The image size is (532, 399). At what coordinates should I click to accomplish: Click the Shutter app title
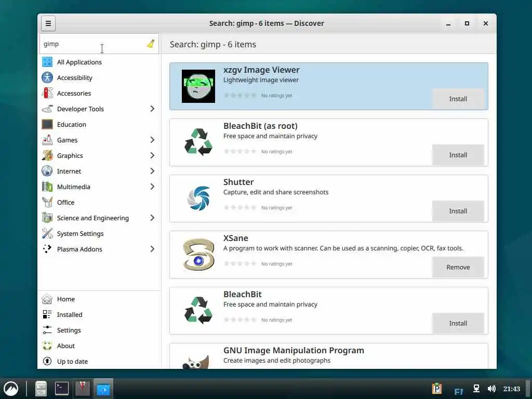click(238, 182)
